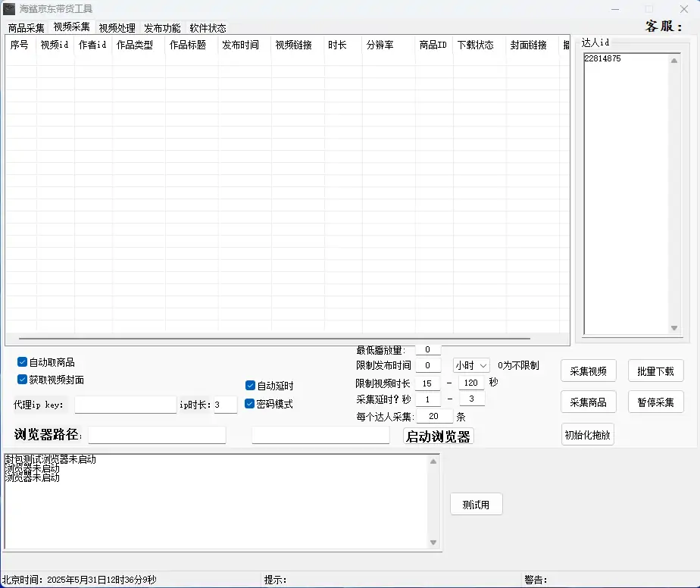Sort by 作品类型 column header
The height and width of the screenshot is (588, 700).
click(139, 45)
